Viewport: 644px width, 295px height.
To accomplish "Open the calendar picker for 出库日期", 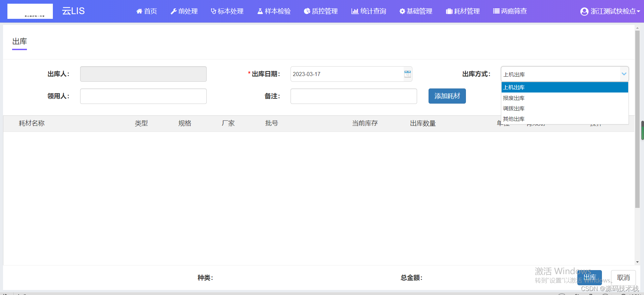I will tap(407, 74).
